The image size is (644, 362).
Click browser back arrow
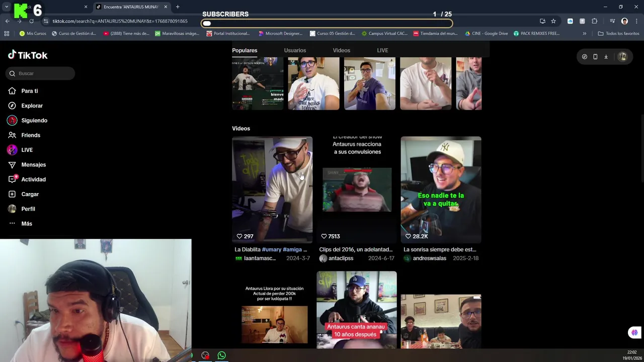click(7, 21)
